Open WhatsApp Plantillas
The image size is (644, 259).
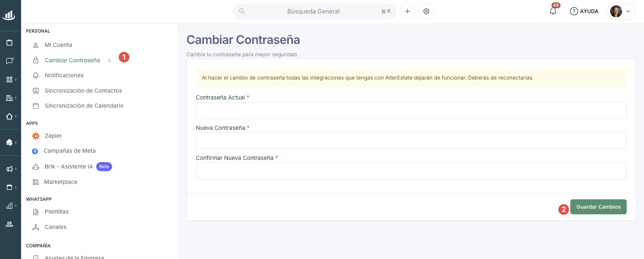(x=56, y=212)
